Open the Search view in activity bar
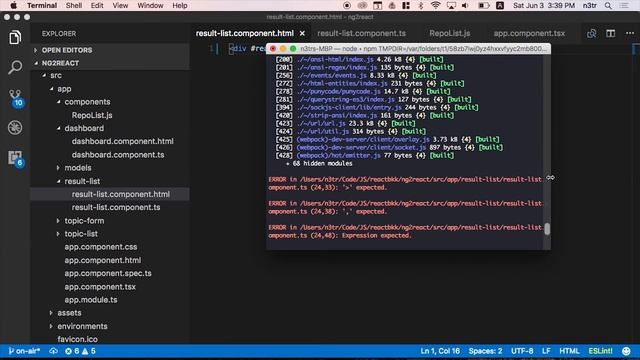 point(15,67)
